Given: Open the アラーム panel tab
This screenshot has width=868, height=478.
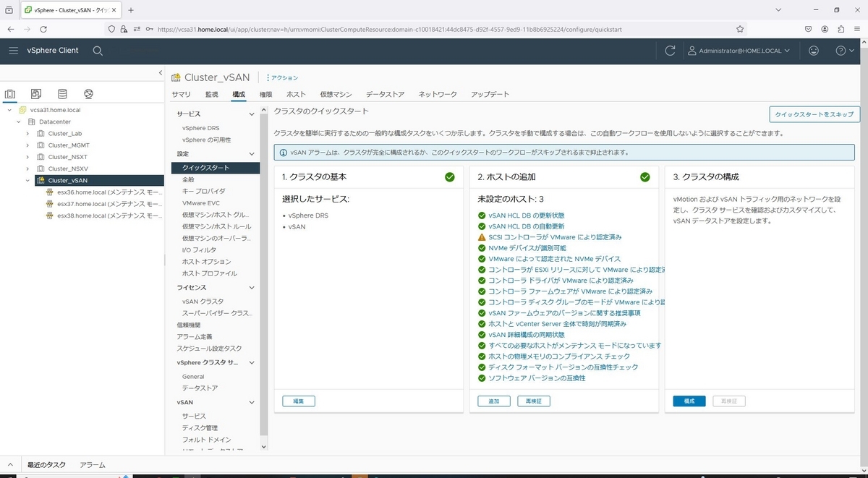Looking at the screenshot, I should click(x=93, y=465).
